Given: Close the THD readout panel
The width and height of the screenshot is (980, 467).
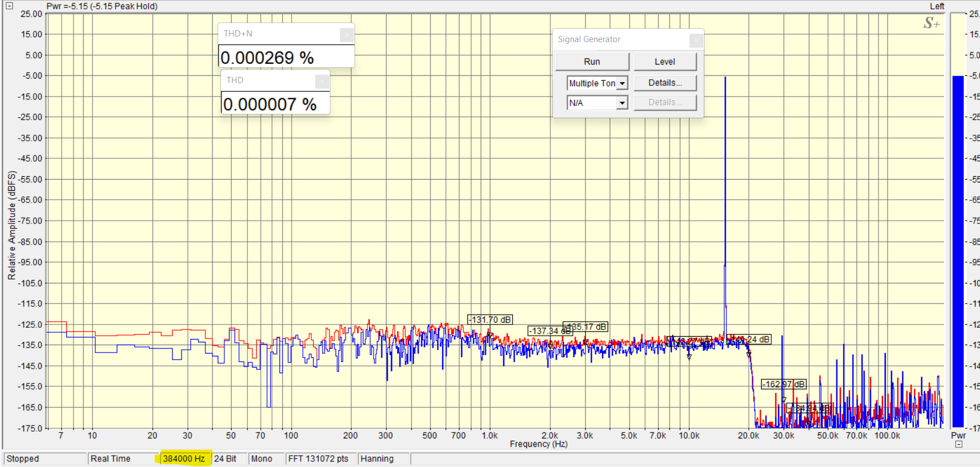Looking at the screenshot, I should coord(322,81).
